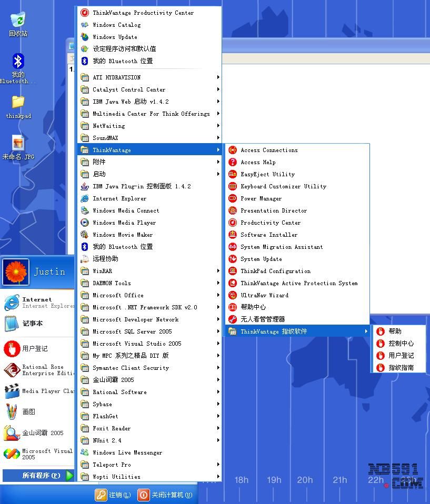The width and height of the screenshot is (430, 504).
Task: Launch Access Connections from ThinkVantage menu
Action: point(269,150)
